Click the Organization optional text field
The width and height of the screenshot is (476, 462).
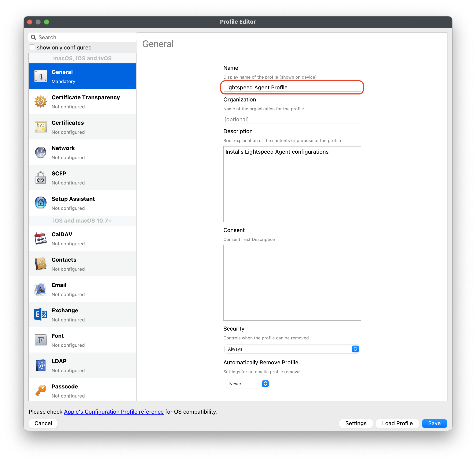(292, 119)
